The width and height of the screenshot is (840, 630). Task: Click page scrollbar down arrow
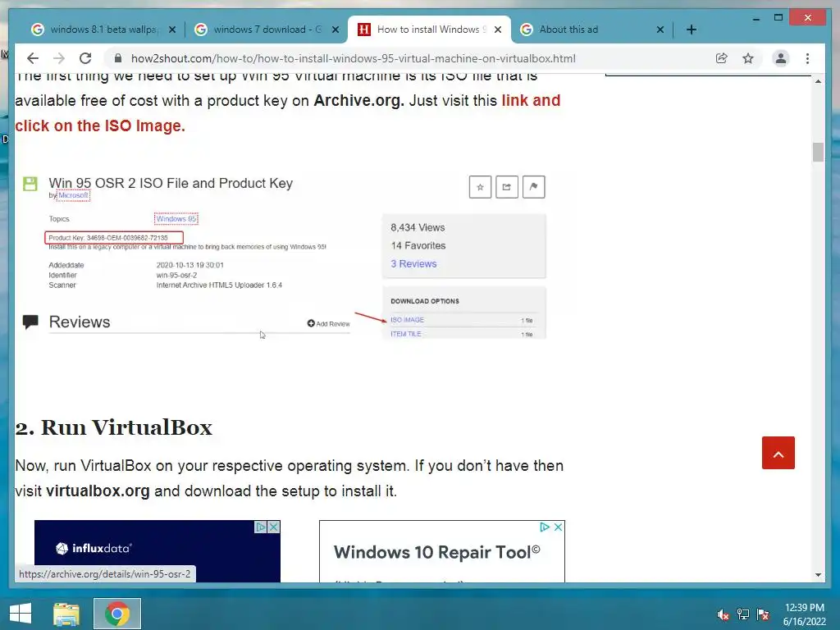click(818, 575)
